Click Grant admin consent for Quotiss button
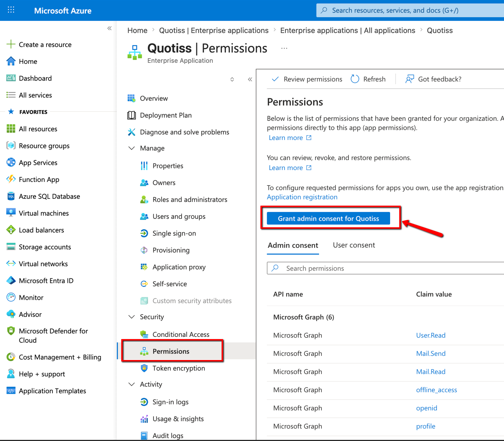Viewport: 504px width, 441px height. 328,218
